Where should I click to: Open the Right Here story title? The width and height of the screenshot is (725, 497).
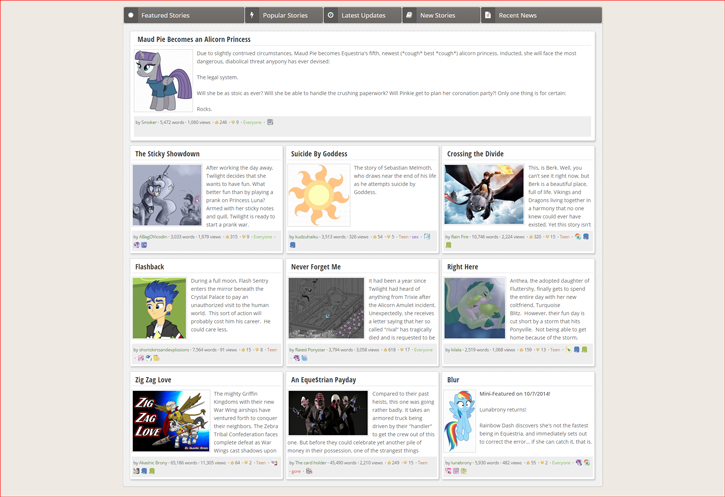462,267
